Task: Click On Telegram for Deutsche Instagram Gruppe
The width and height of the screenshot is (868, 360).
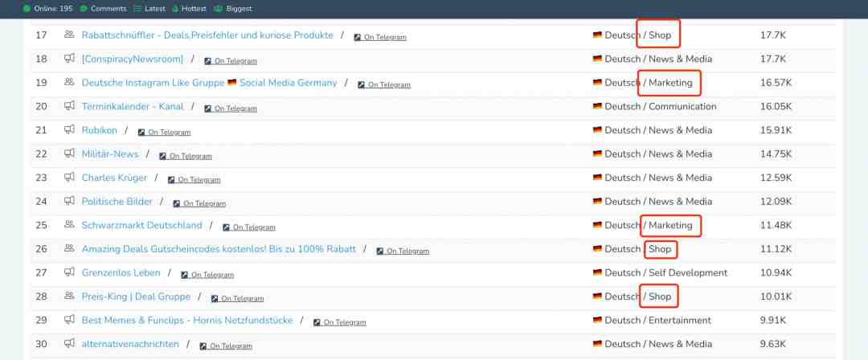Action: (384, 84)
